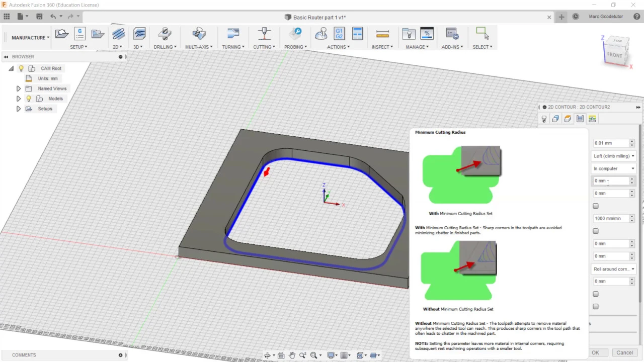Image resolution: width=644 pixels, height=362 pixels.
Task: Expand the Named Views tree node
Action: click(x=19, y=88)
